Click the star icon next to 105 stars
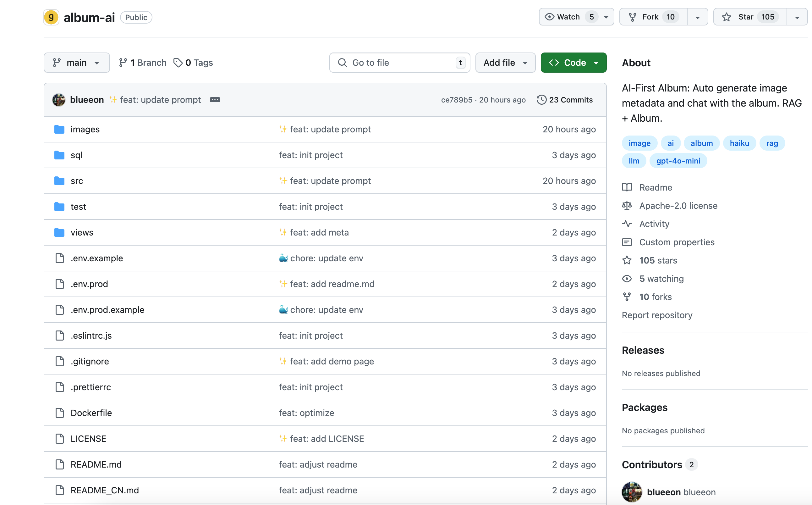812x505 pixels. (627, 260)
